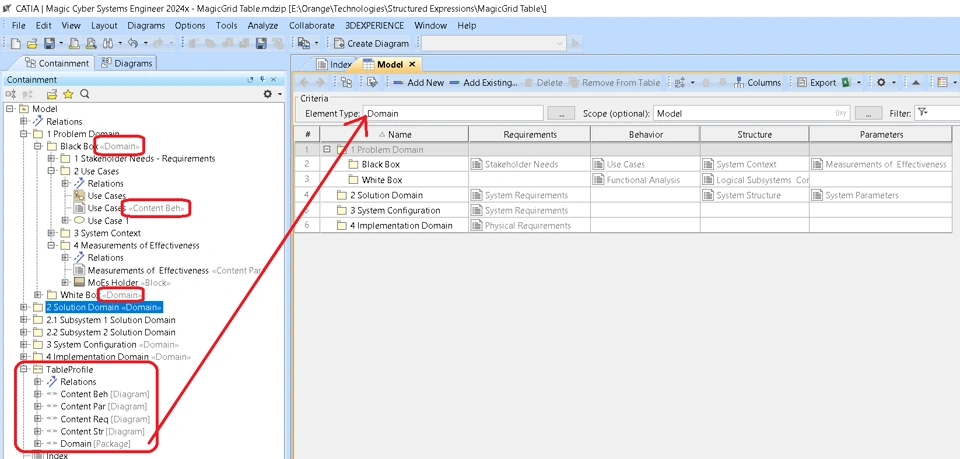Close the Model table tab

pyautogui.click(x=412, y=64)
